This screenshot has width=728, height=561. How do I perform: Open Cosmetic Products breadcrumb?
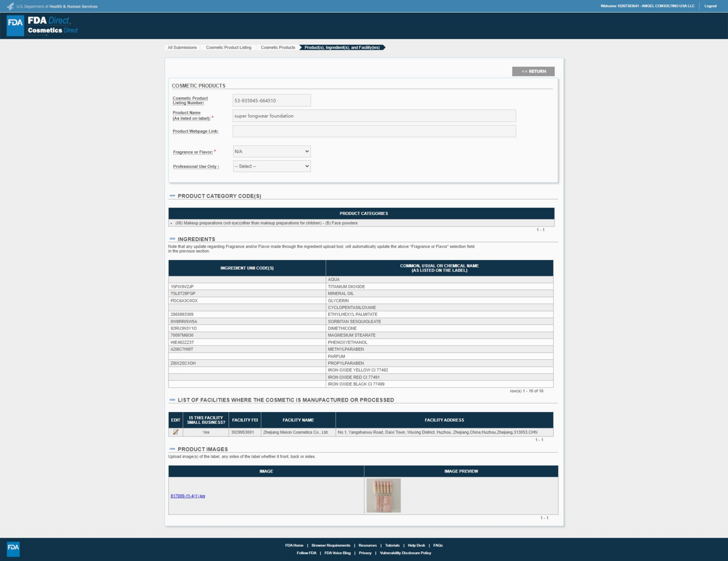click(x=278, y=48)
